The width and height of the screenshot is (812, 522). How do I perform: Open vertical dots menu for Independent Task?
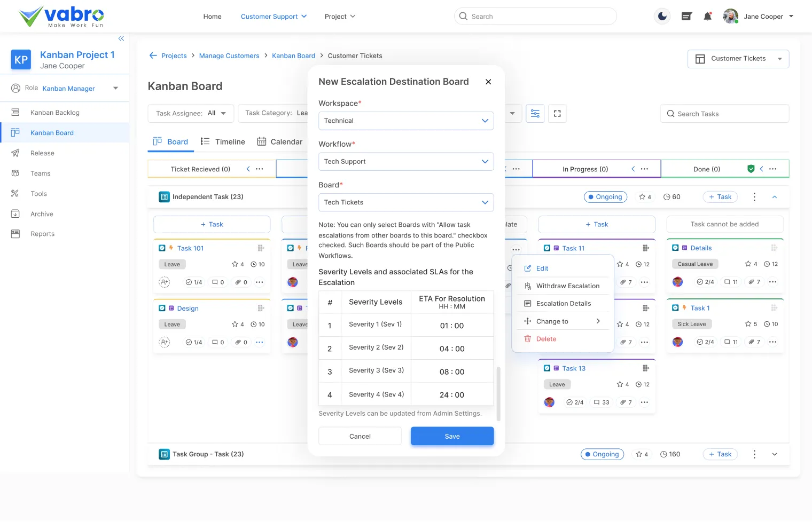pos(754,197)
